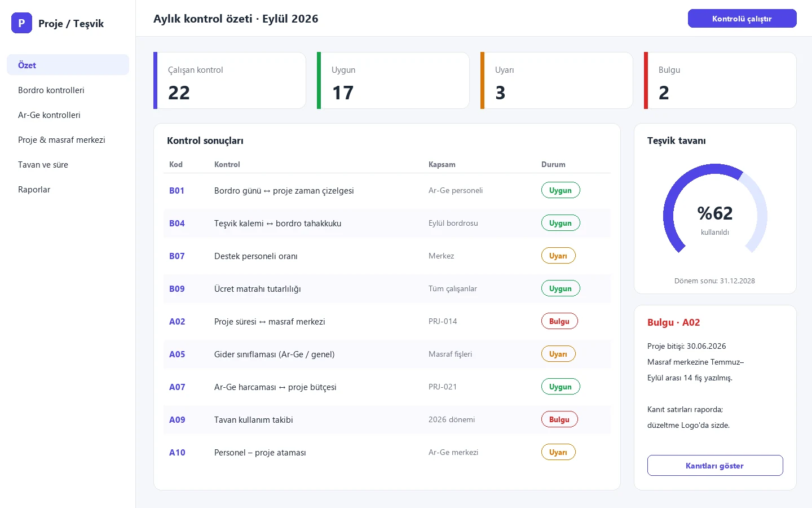Screen dimensions: 812x508
Task: Click the 'PRJ-014' scope cell
Action: tap(443, 321)
